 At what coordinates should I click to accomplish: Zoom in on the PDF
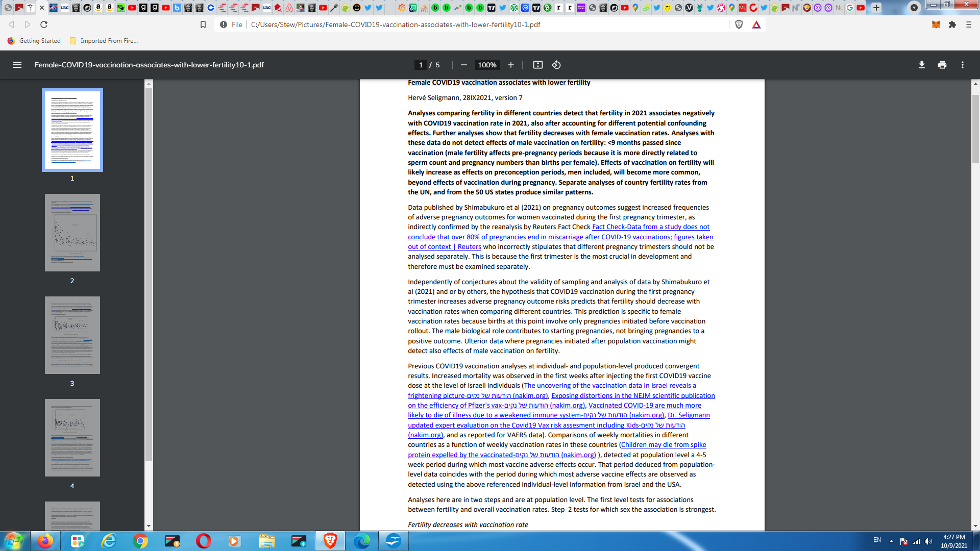tap(511, 65)
